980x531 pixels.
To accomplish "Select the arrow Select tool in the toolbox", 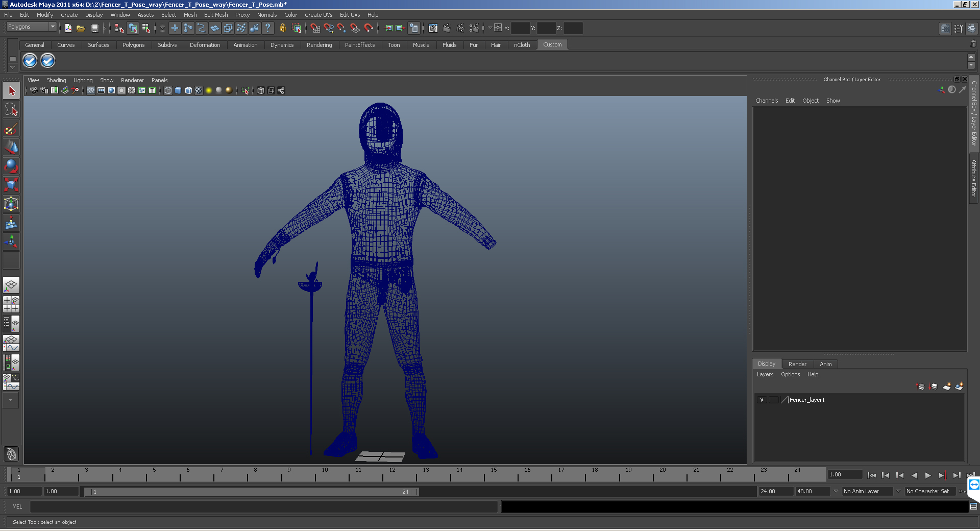I will pyautogui.click(x=11, y=91).
